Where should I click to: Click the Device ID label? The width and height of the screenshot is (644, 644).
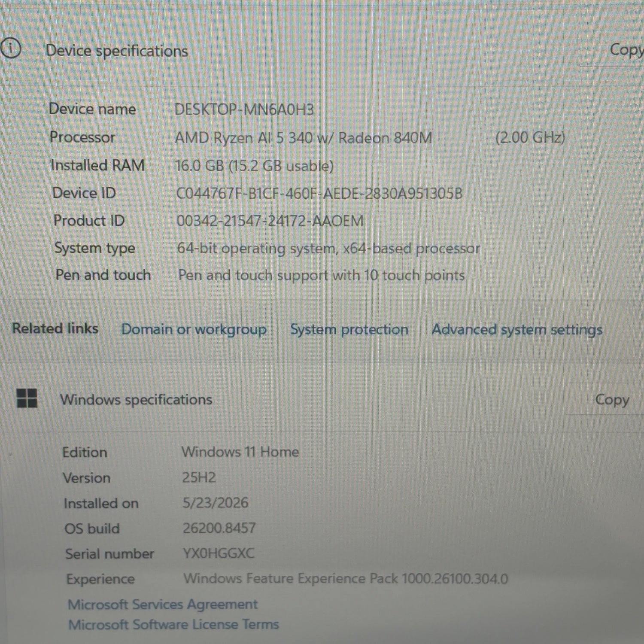tap(84, 193)
